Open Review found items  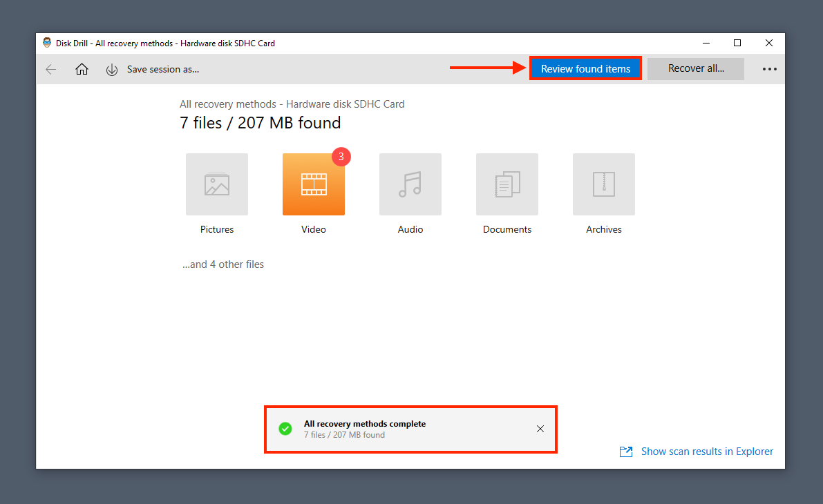(x=585, y=69)
